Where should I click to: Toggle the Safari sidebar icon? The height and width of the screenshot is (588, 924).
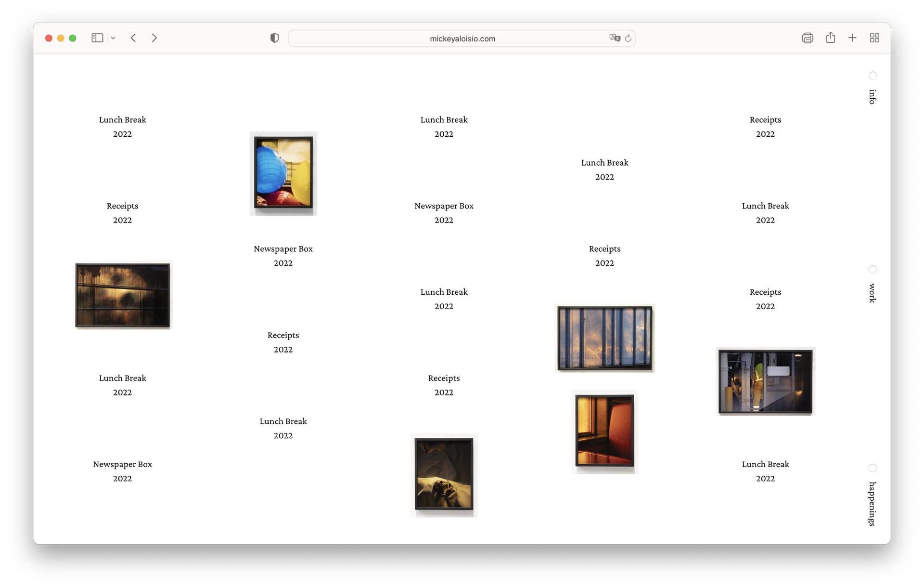[97, 38]
